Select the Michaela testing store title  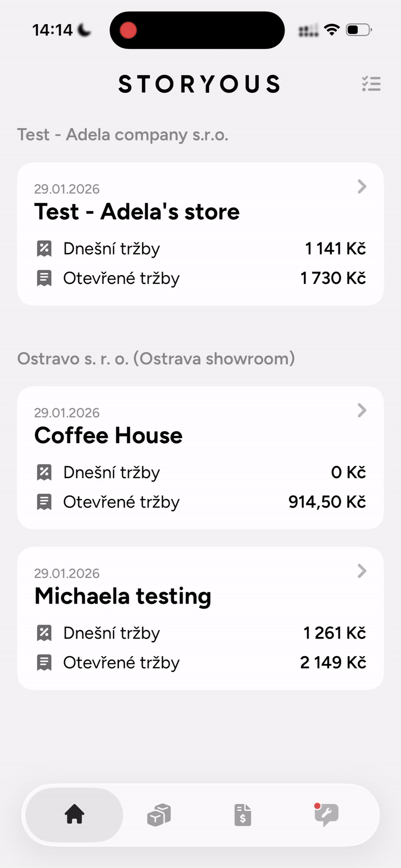coord(123,596)
